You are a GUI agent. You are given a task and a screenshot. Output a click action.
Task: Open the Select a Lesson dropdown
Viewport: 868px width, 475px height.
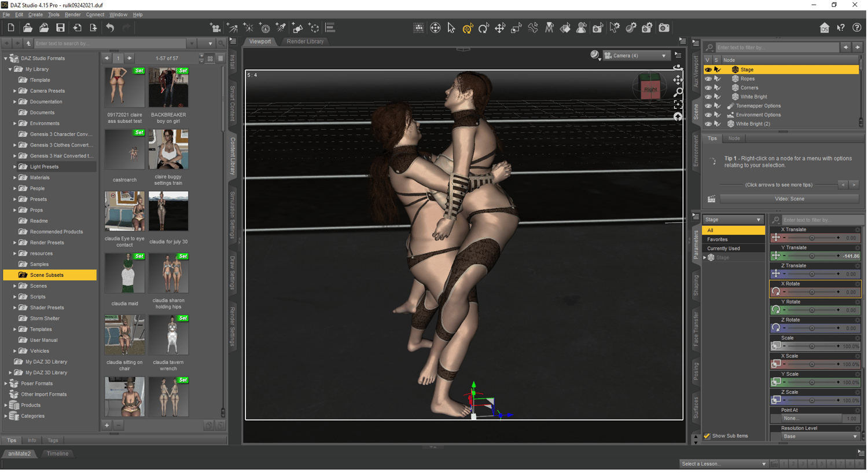[x=723, y=463]
